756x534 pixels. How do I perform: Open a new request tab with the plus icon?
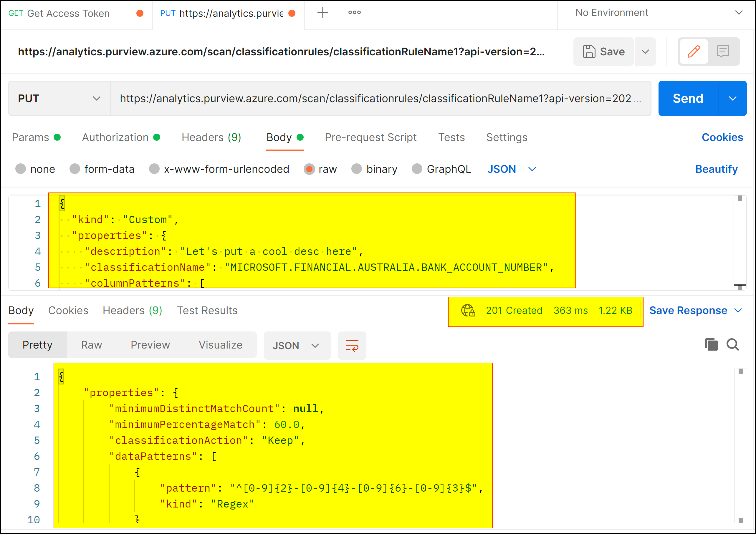coord(323,12)
